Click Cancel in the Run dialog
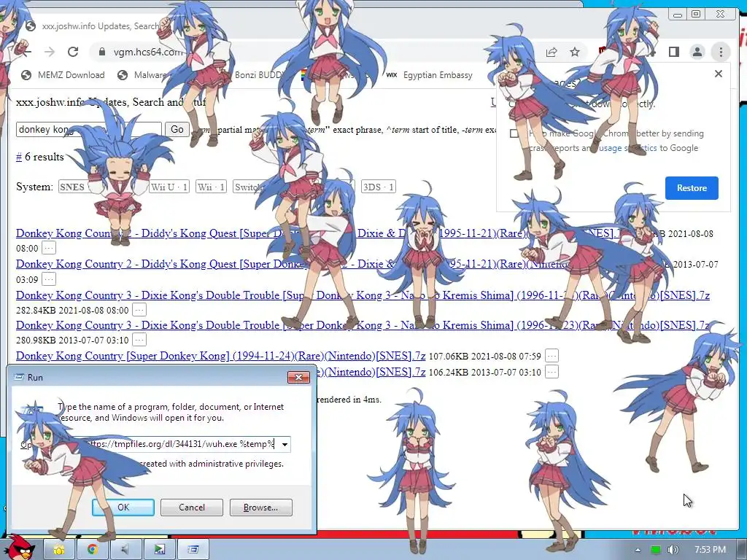This screenshot has height=560, width=747. tap(192, 507)
